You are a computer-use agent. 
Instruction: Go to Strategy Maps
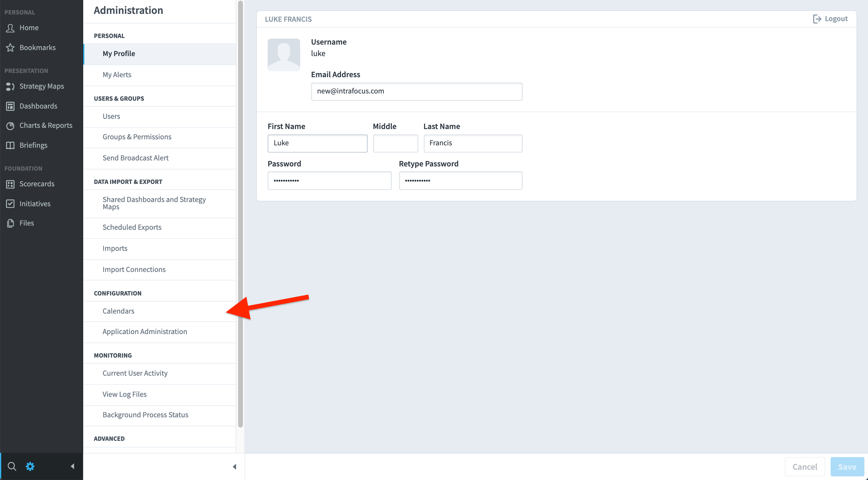[x=42, y=86]
